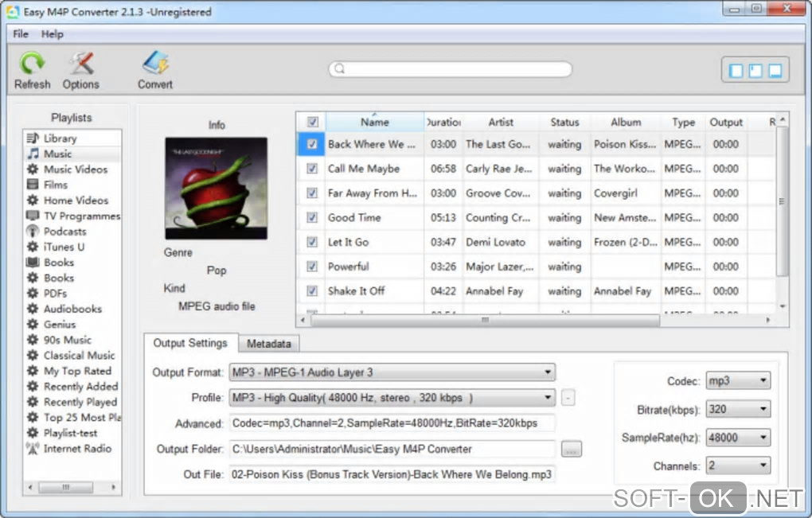Open the Podcasts playlist icon
The image size is (812, 518).
click(33, 232)
